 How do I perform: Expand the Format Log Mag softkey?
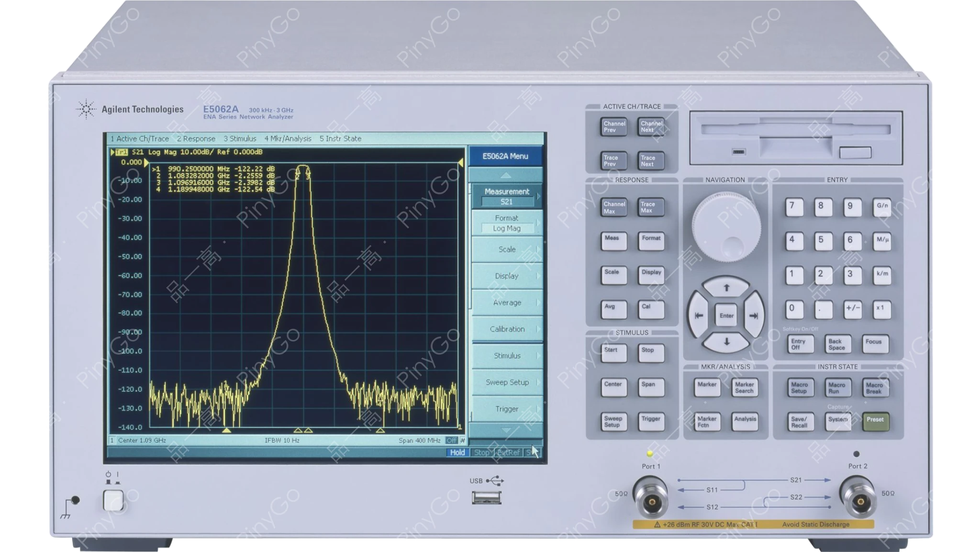tap(507, 223)
